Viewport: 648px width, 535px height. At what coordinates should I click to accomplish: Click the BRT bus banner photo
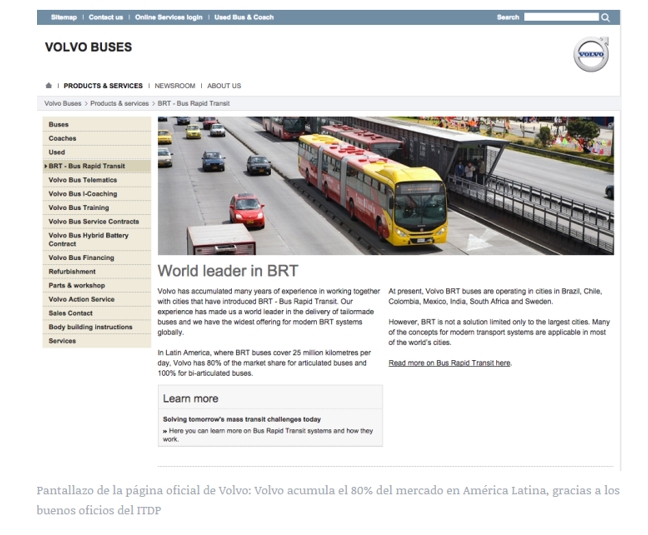coord(385,185)
